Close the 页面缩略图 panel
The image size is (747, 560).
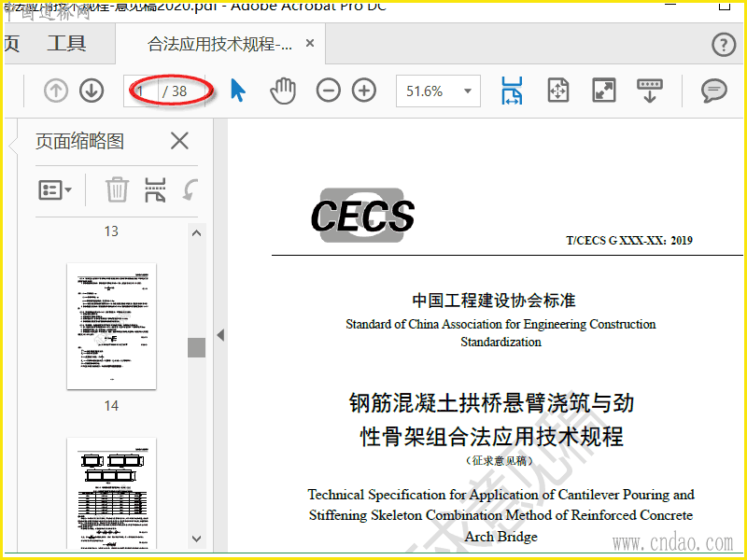179,141
